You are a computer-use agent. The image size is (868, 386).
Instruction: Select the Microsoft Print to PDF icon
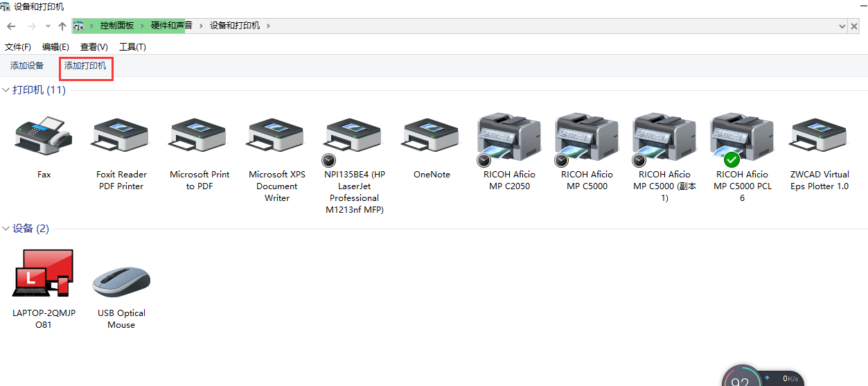(199, 136)
